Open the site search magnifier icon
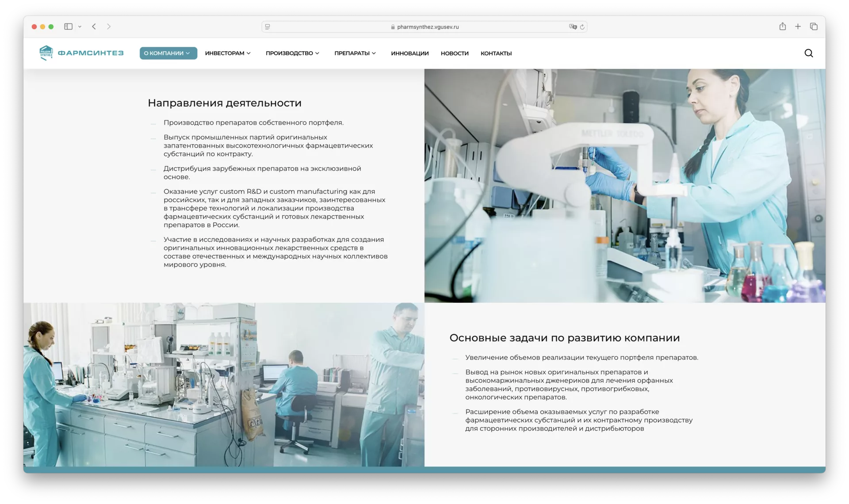 click(x=808, y=53)
